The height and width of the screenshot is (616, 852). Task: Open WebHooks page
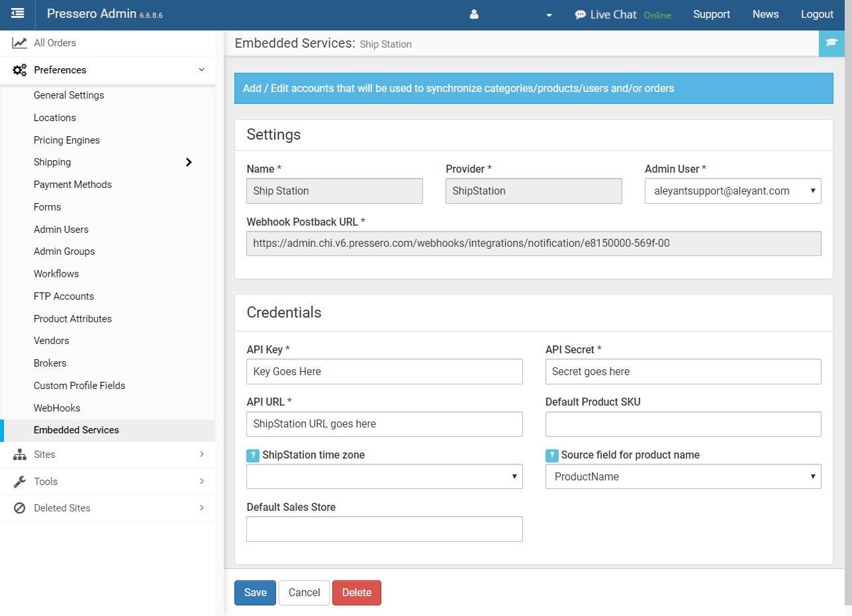tap(57, 408)
